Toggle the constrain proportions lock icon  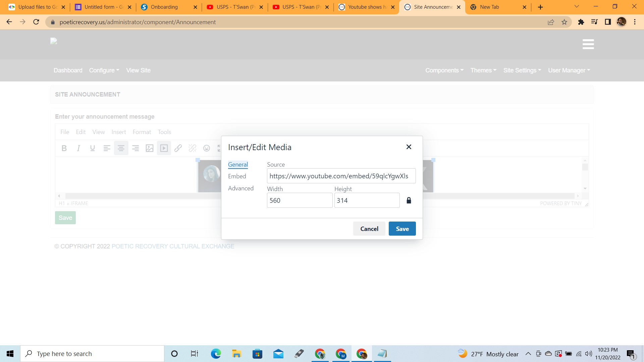point(409,200)
